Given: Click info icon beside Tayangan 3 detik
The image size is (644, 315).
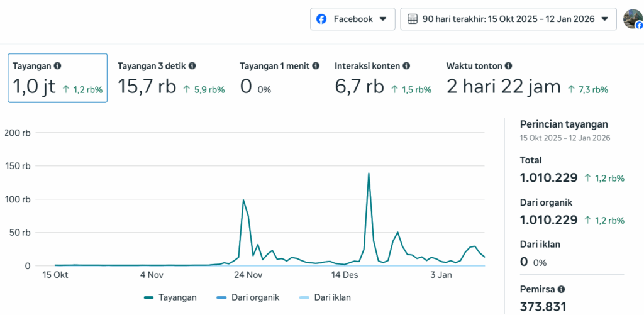Looking at the screenshot, I should (x=192, y=65).
